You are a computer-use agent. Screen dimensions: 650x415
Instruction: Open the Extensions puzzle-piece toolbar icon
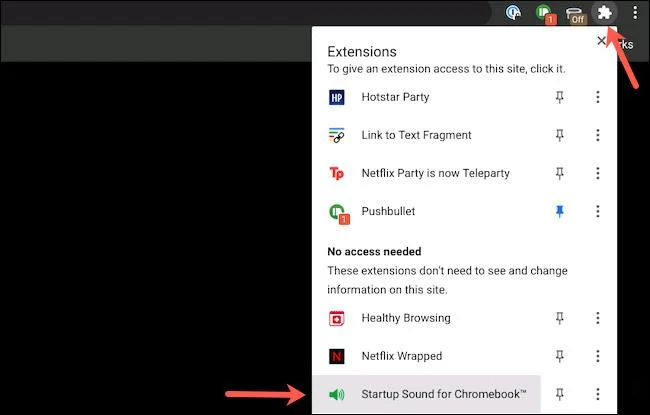click(x=604, y=12)
